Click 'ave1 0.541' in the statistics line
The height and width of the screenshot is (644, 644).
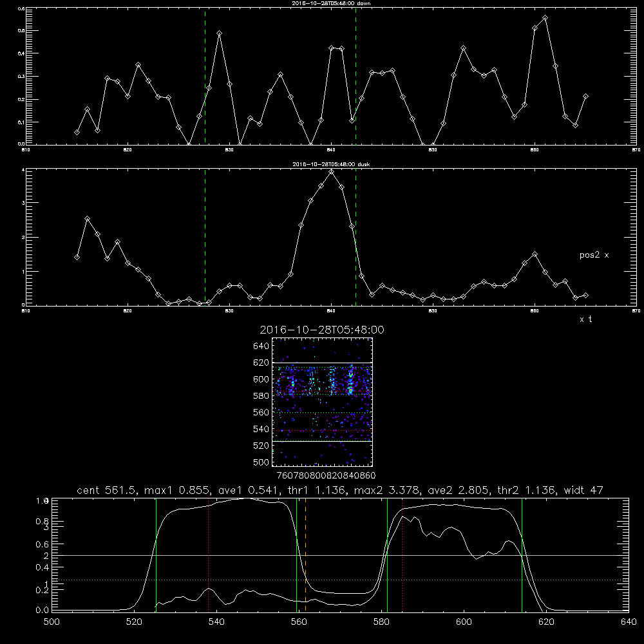coord(249,490)
